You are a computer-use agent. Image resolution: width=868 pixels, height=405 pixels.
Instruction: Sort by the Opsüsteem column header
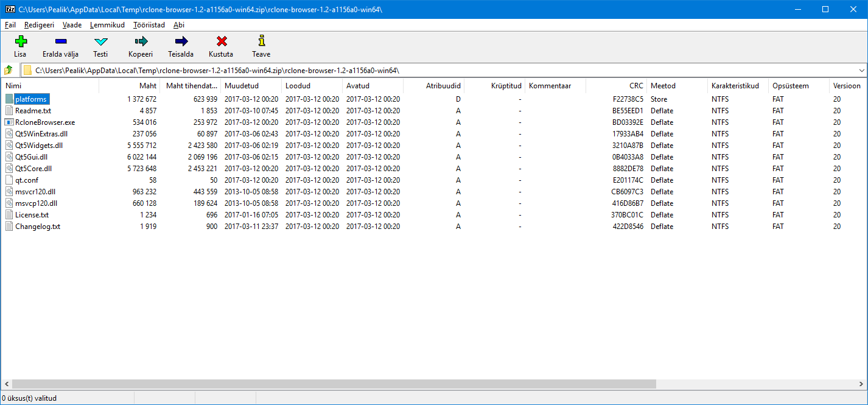click(x=799, y=86)
